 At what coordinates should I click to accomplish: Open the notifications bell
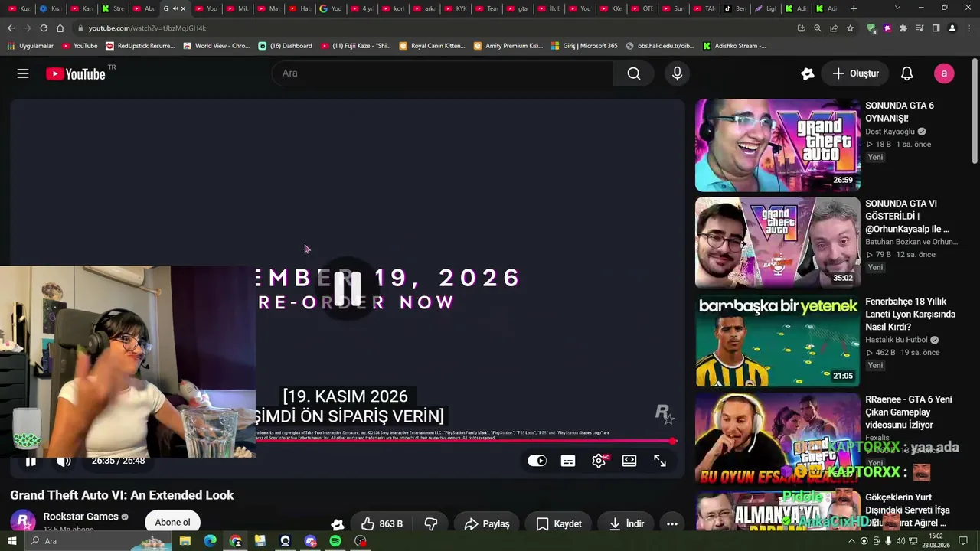(x=906, y=73)
